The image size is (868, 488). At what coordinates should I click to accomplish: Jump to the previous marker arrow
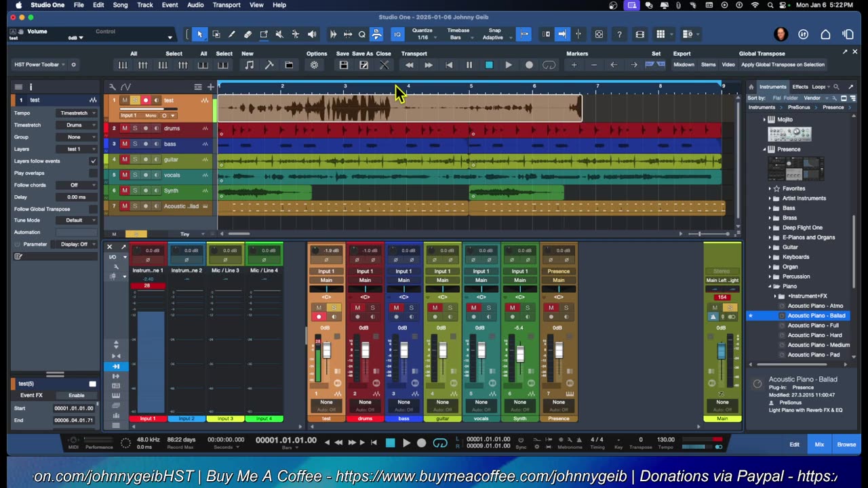coord(614,65)
